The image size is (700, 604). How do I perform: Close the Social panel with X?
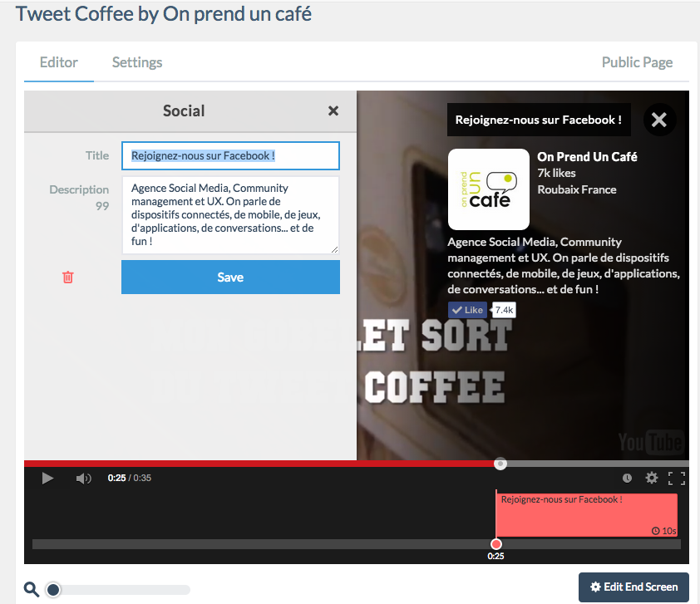tap(333, 111)
